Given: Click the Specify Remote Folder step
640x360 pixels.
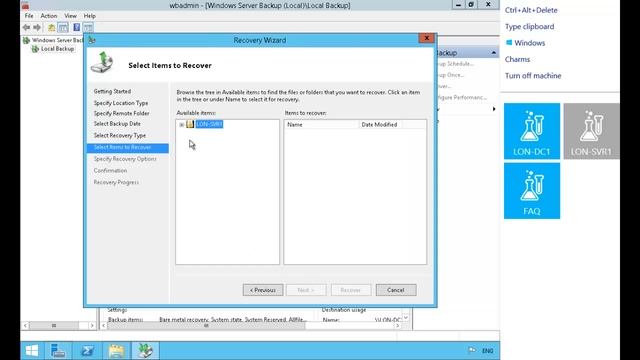Looking at the screenshot, I should (x=121, y=113).
